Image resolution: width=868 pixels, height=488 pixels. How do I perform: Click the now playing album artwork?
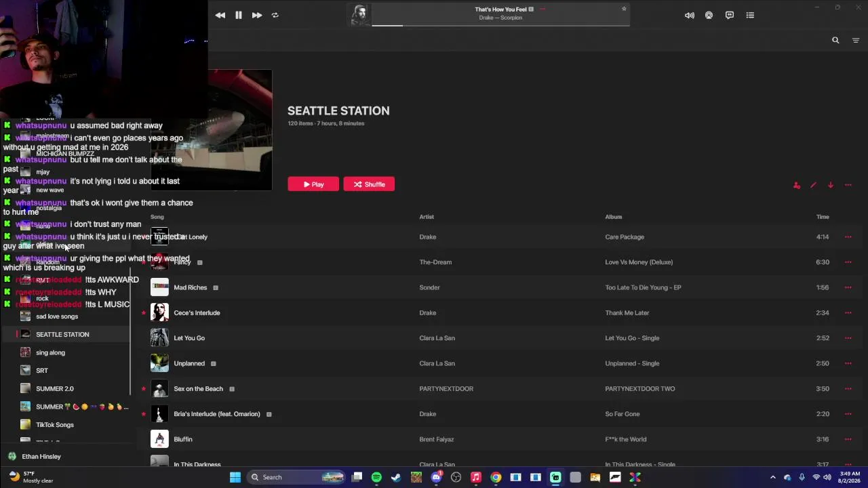pos(359,14)
